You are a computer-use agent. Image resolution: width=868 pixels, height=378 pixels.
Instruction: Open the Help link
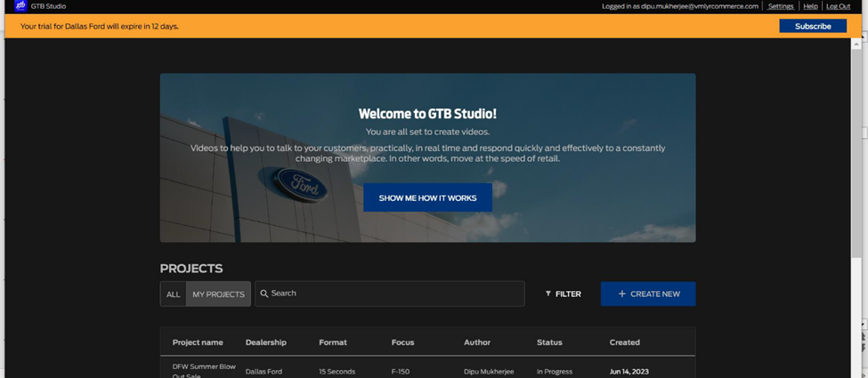[810, 6]
